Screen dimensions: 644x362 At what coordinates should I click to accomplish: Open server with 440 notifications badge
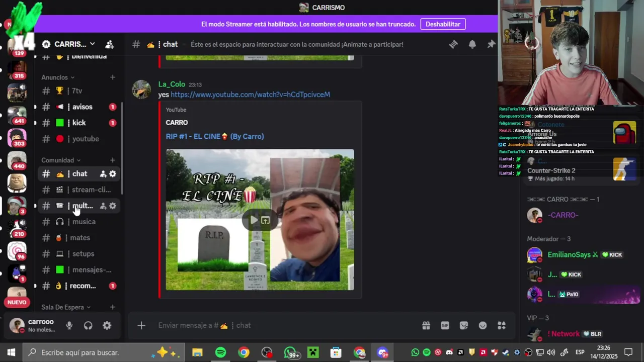pos(17,160)
